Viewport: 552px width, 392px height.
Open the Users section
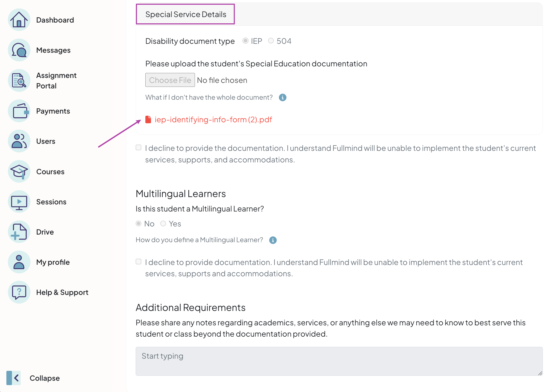point(46,141)
